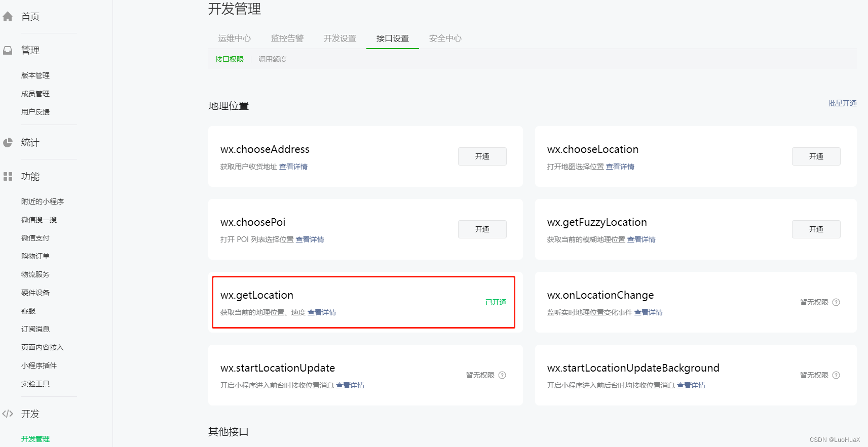
Task: Open 物流服务 in the sidebar
Action: [35, 274]
